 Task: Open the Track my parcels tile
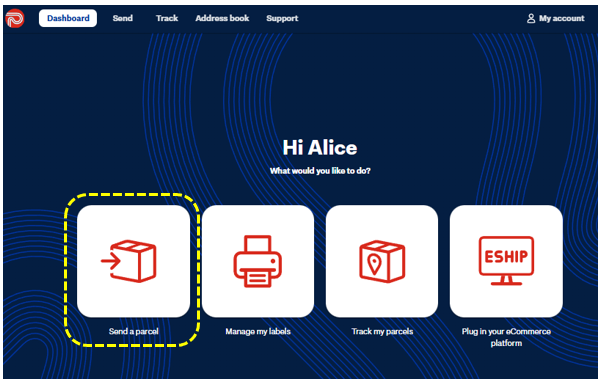pos(382,261)
